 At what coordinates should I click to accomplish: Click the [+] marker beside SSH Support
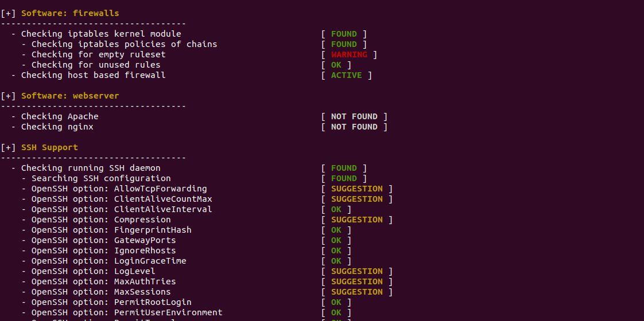[x=8, y=147]
